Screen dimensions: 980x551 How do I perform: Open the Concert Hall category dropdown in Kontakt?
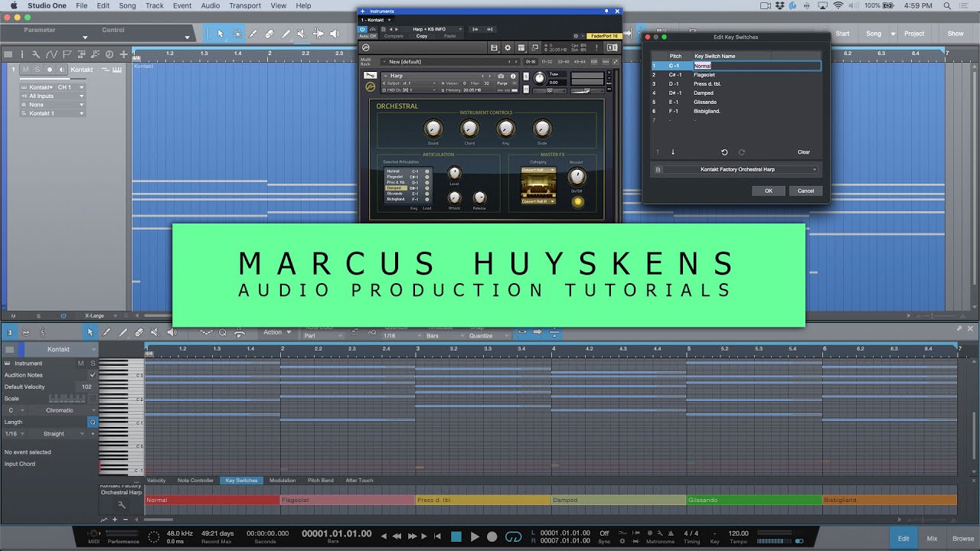click(537, 171)
